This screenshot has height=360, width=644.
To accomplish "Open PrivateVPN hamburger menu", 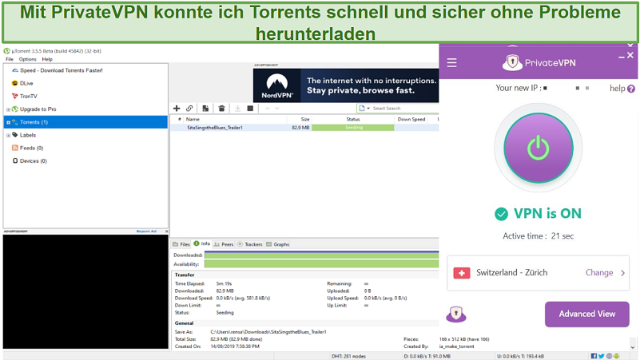I will (x=451, y=63).
